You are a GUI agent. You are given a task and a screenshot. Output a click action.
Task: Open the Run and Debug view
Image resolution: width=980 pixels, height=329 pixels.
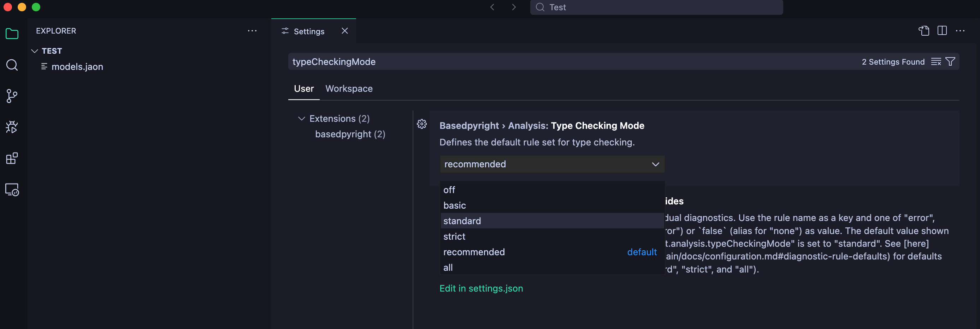[x=12, y=127]
